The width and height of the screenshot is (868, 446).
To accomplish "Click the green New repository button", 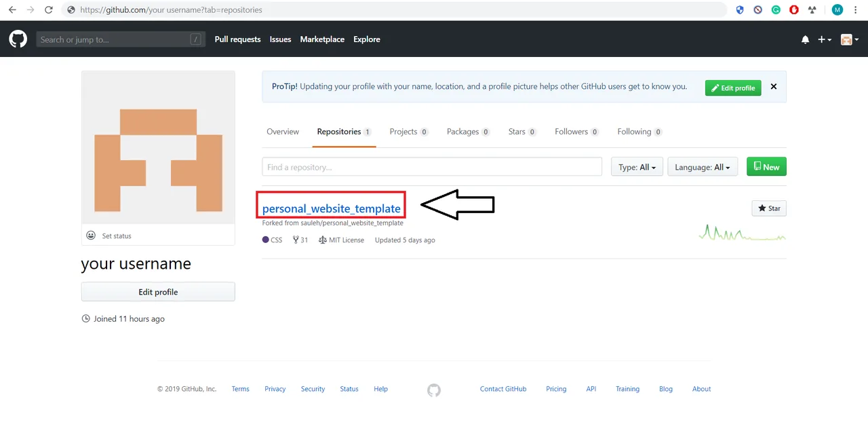I will 766,167.
